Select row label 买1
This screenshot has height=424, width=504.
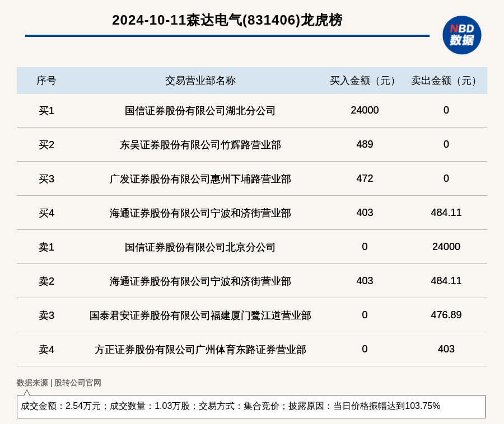pos(46,111)
